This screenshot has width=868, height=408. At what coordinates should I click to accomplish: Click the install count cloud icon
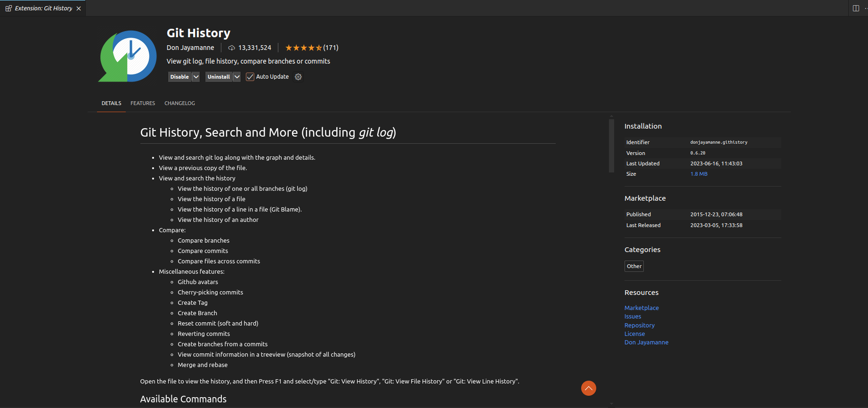click(232, 48)
